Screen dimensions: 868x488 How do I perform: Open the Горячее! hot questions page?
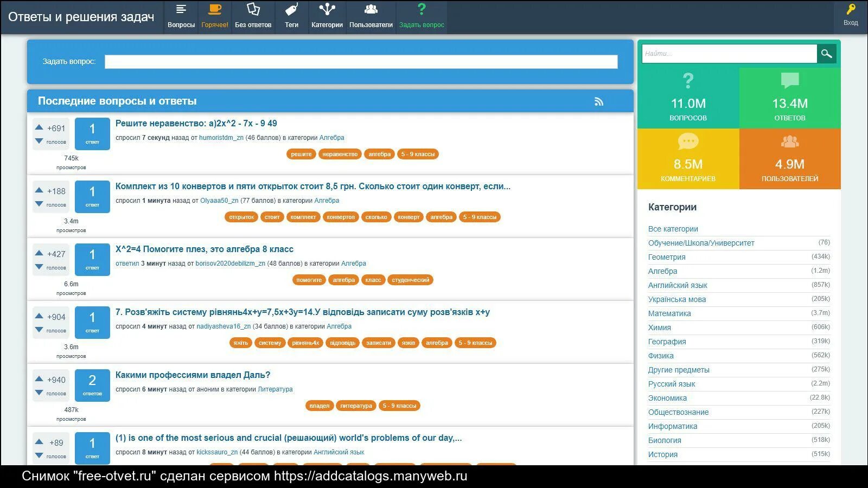[215, 17]
